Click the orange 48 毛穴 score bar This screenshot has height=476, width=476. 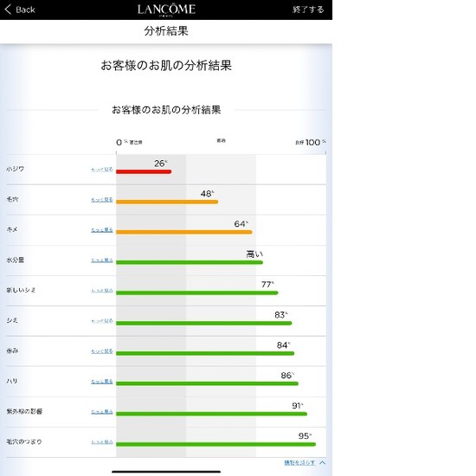click(x=167, y=202)
